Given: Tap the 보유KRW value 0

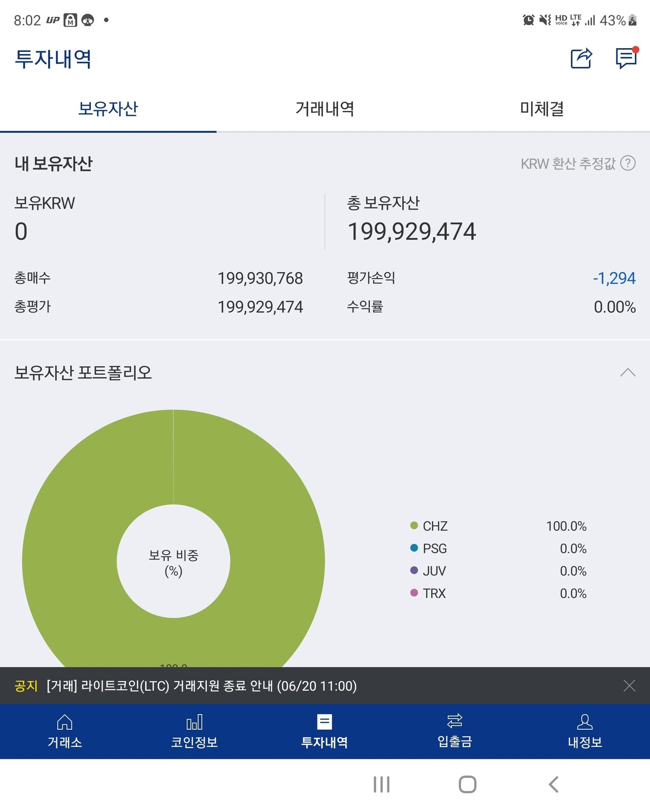Looking at the screenshot, I should pos(21,232).
